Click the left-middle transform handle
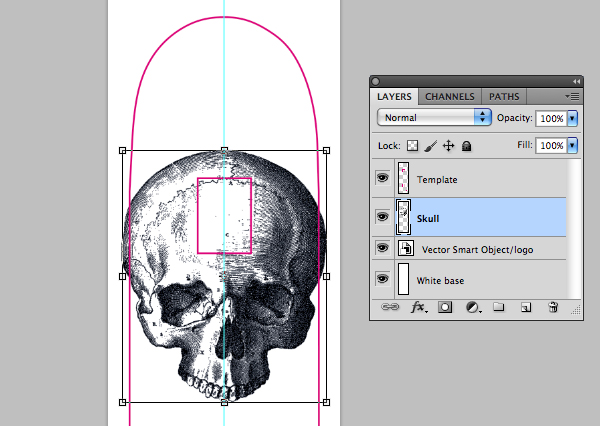Viewport: 600px width, 426px height. pyautogui.click(x=122, y=276)
